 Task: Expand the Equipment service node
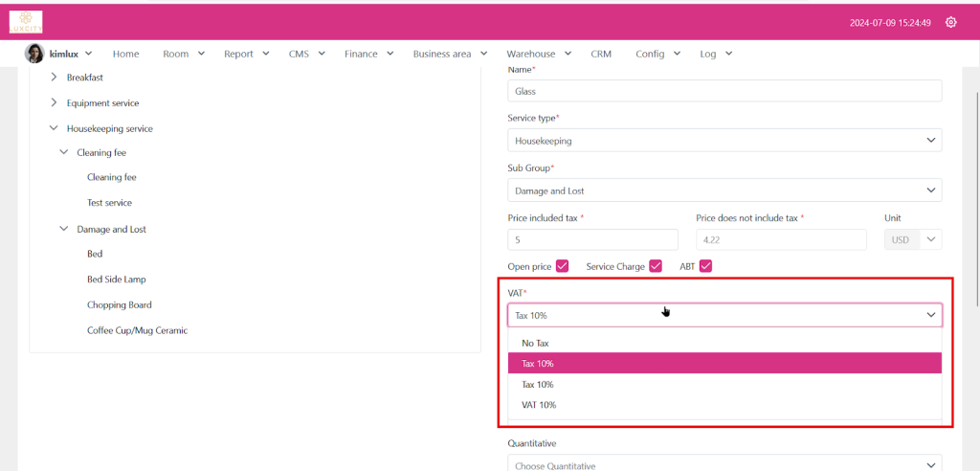click(55, 103)
